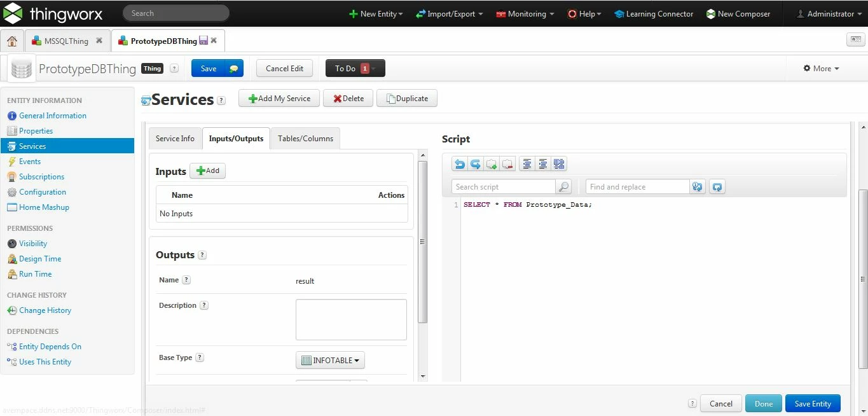Screen dimensions: 868x416
Task: Click the Find and replace field
Action: pyautogui.click(x=637, y=187)
